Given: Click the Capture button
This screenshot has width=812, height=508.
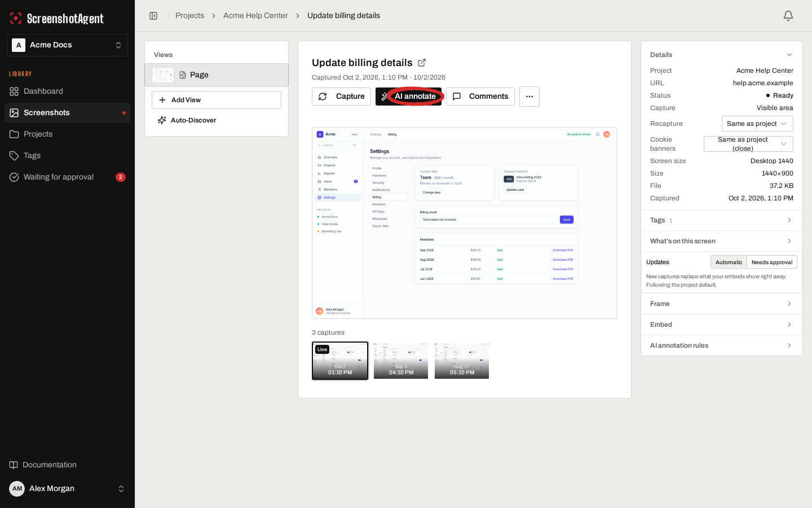Looking at the screenshot, I should [x=342, y=97].
